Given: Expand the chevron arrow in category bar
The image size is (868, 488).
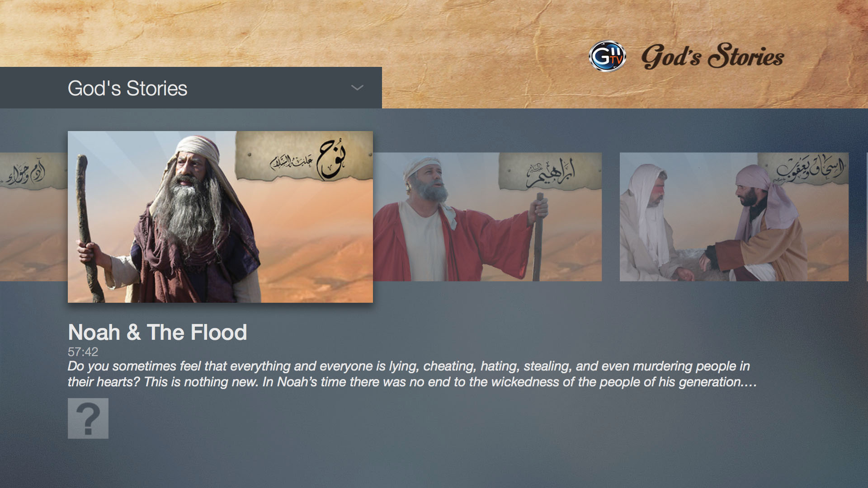Looking at the screenshot, I should [x=357, y=88].
